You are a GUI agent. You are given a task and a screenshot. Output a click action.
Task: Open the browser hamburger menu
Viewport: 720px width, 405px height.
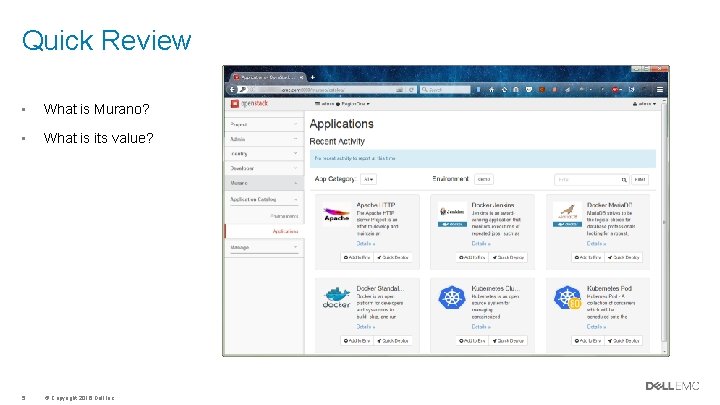tap(660, 90)
